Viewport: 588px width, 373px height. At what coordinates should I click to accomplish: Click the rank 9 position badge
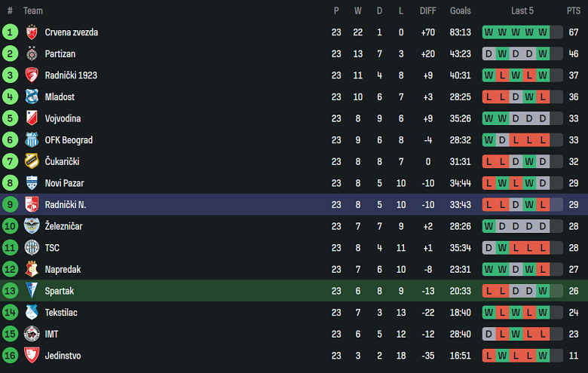10,205
